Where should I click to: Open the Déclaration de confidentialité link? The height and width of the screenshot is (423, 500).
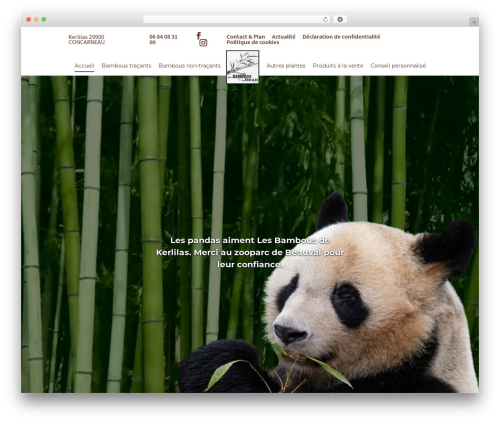point(341,37)
